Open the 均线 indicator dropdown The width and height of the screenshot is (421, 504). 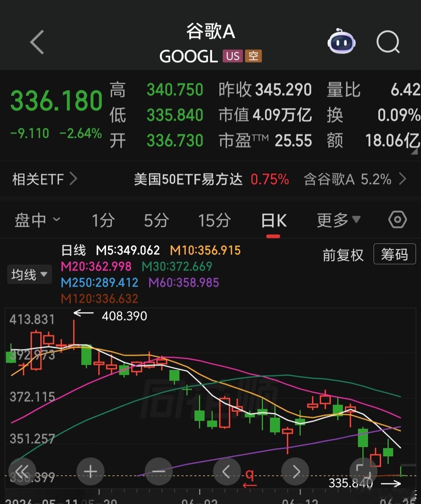pos(29,275)
